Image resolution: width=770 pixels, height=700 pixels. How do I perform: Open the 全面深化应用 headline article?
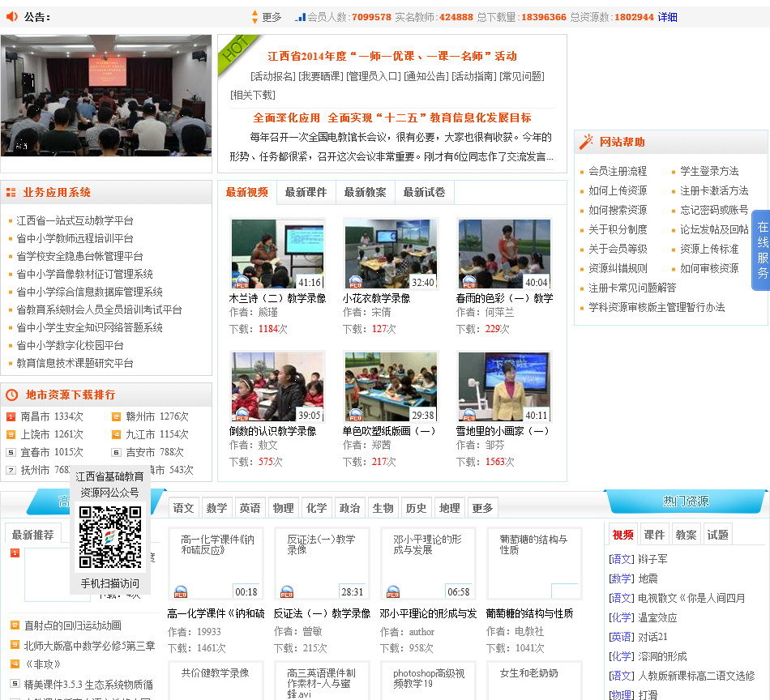pos(391,117)
